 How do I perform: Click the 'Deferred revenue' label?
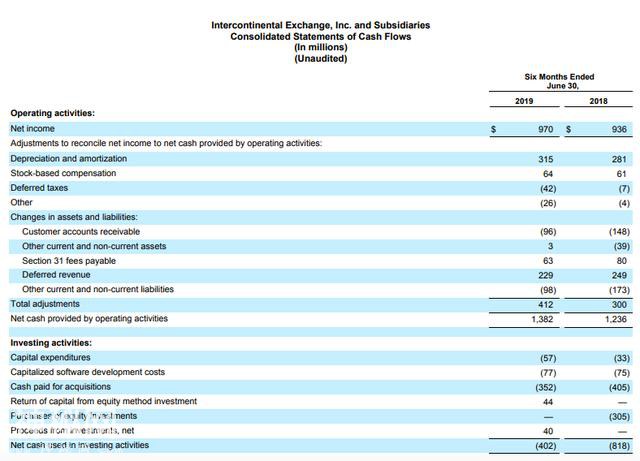click(x=56, y=275)
